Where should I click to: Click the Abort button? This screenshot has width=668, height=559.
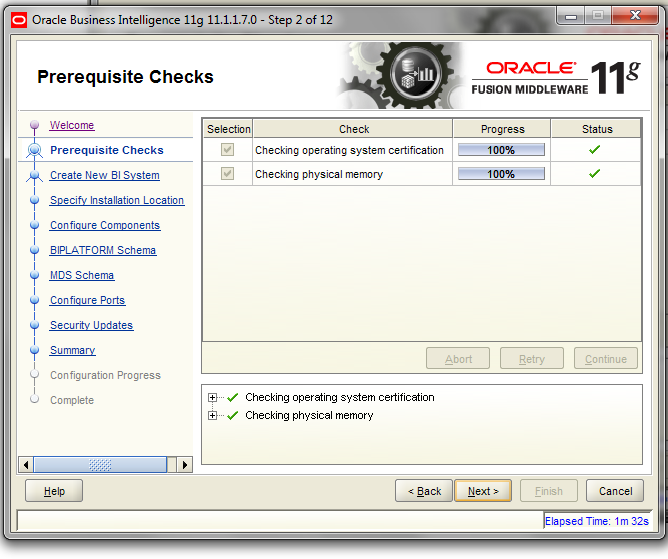(x=458, y=359)
